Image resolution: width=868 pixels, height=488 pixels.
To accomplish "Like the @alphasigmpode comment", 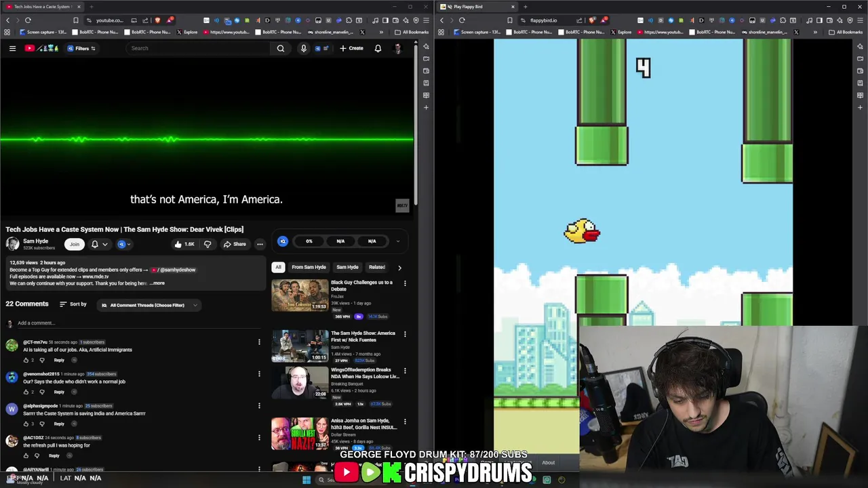I will point(26,424).
